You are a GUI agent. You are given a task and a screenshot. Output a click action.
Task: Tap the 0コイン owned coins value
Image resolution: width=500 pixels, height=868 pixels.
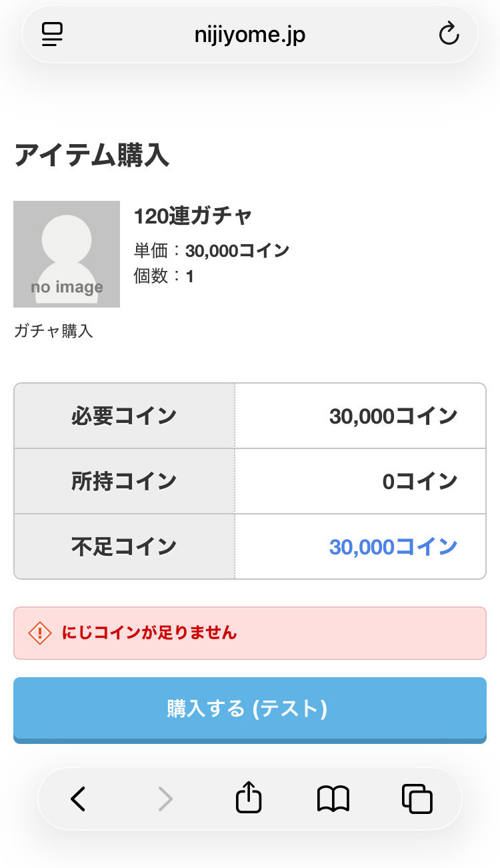coord(419,482)
